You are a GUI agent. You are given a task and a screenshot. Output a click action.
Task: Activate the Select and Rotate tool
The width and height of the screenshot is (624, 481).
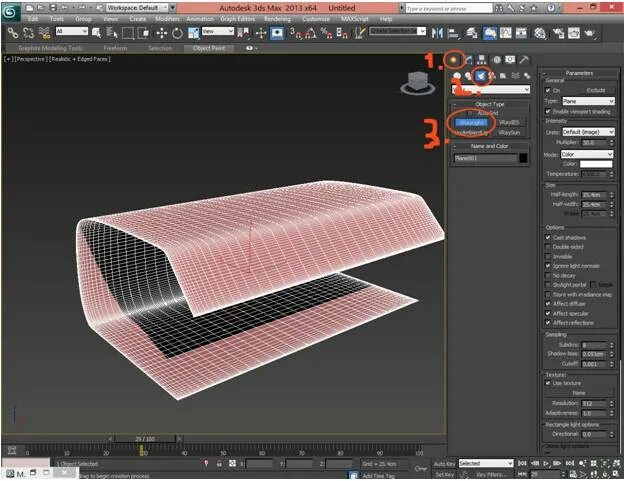coord(177,33)
